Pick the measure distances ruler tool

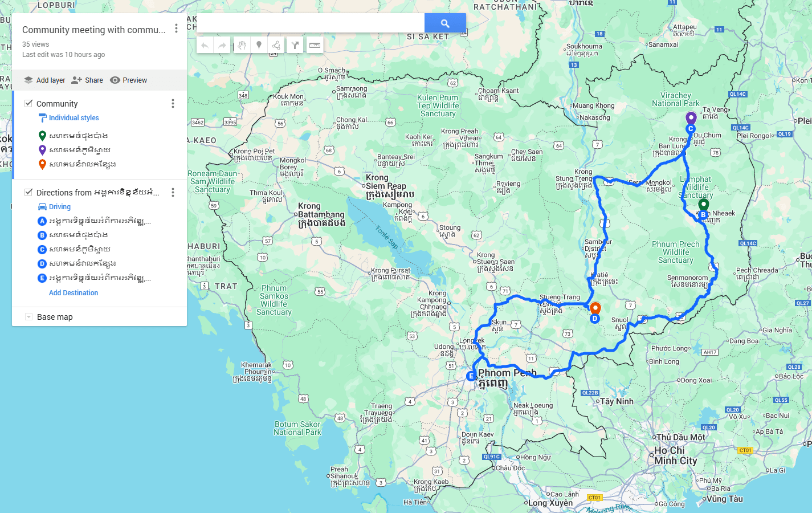315,45
